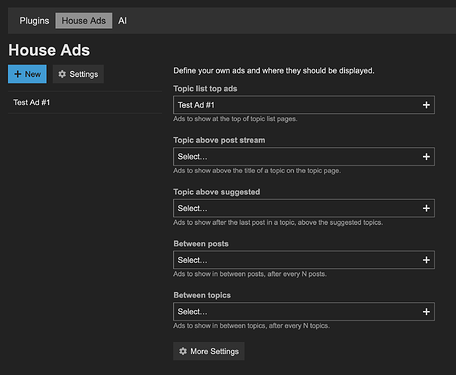Click the New ad button
This screenshot has height=375, width=456.
27,74
